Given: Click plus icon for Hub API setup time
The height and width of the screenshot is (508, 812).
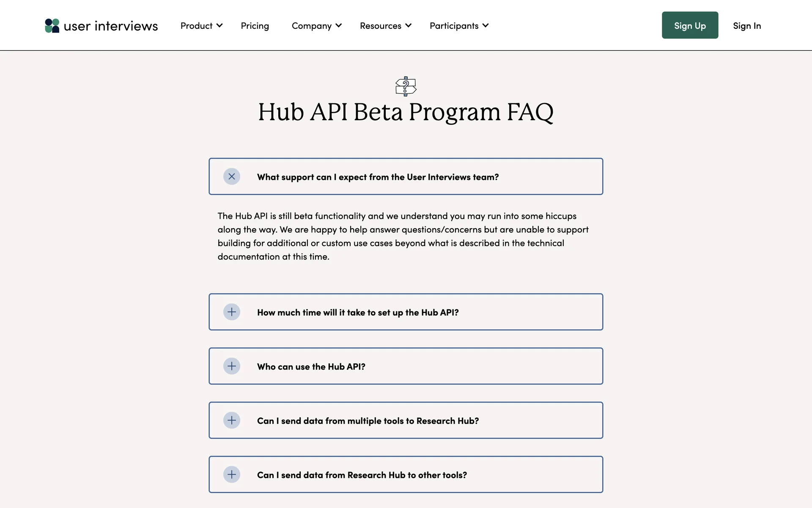Looking at the screenshot, I should [x=232, y=312].
